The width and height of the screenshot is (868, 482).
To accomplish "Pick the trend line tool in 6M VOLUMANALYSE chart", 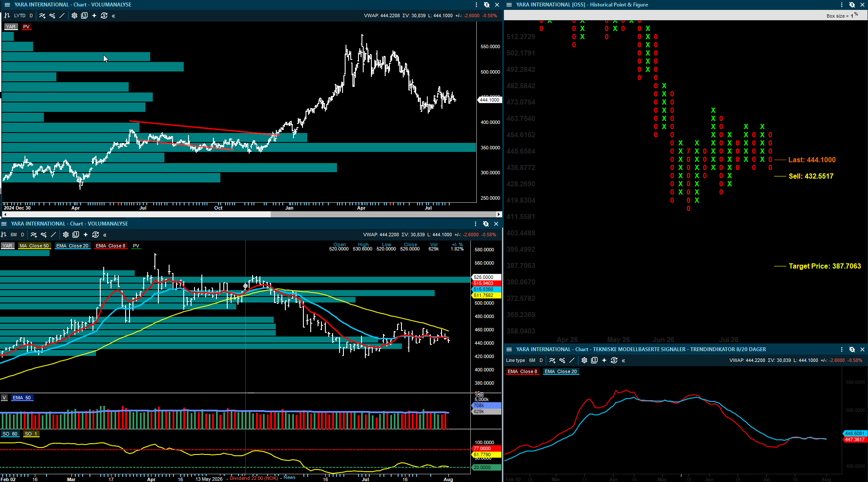I will (53, 235).
